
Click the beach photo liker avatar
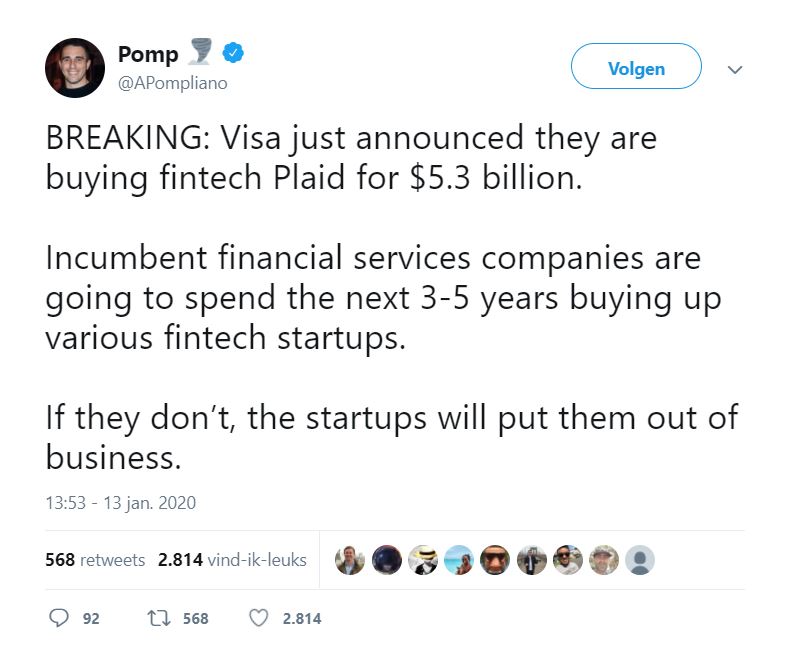point(459,560)
